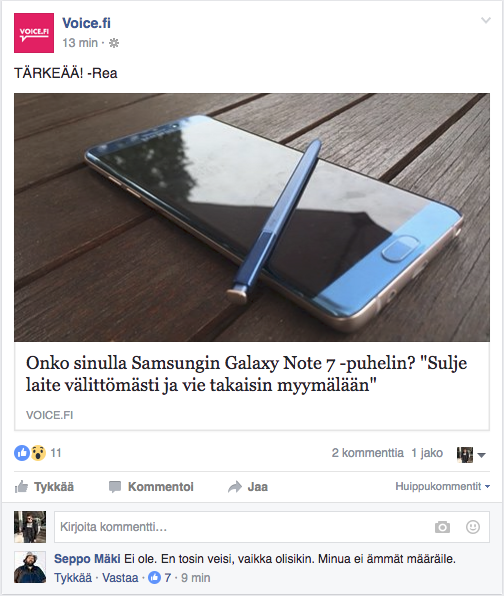504x596 pixels.
Task: Click the blue like reaction icon
Action: 22,453
